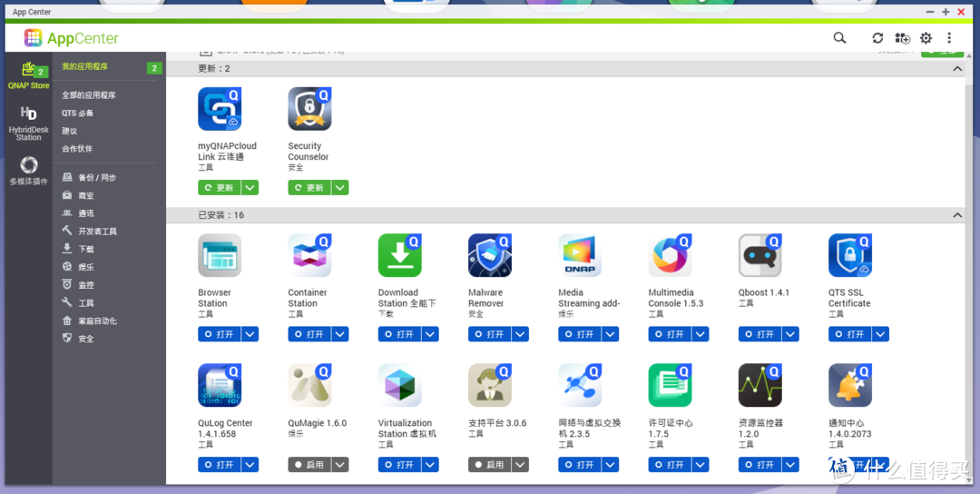Image resolution: width=980 pixels, height=494 pixels.
Task: Click the Download Station app icon
Action: point(399,255)
